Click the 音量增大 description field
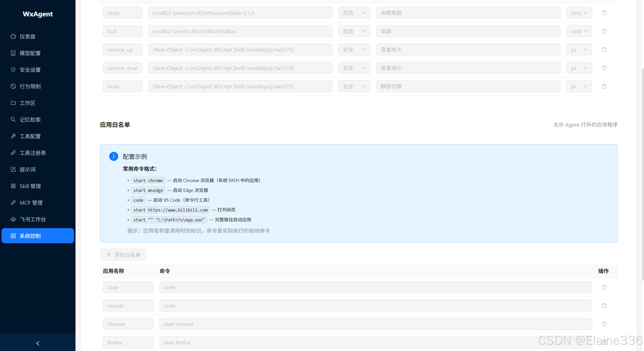 (468, 50)
